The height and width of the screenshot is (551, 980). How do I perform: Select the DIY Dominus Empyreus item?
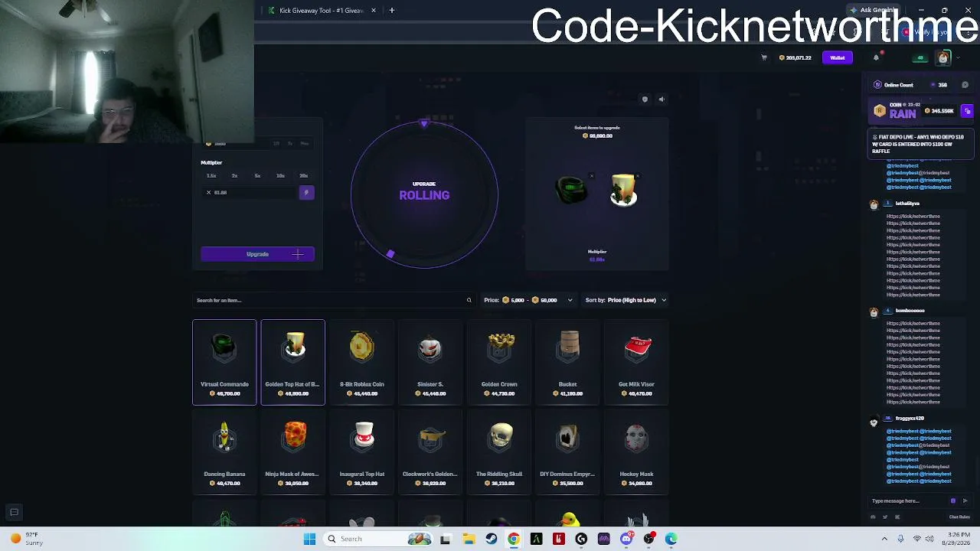(x=568, y=452)
